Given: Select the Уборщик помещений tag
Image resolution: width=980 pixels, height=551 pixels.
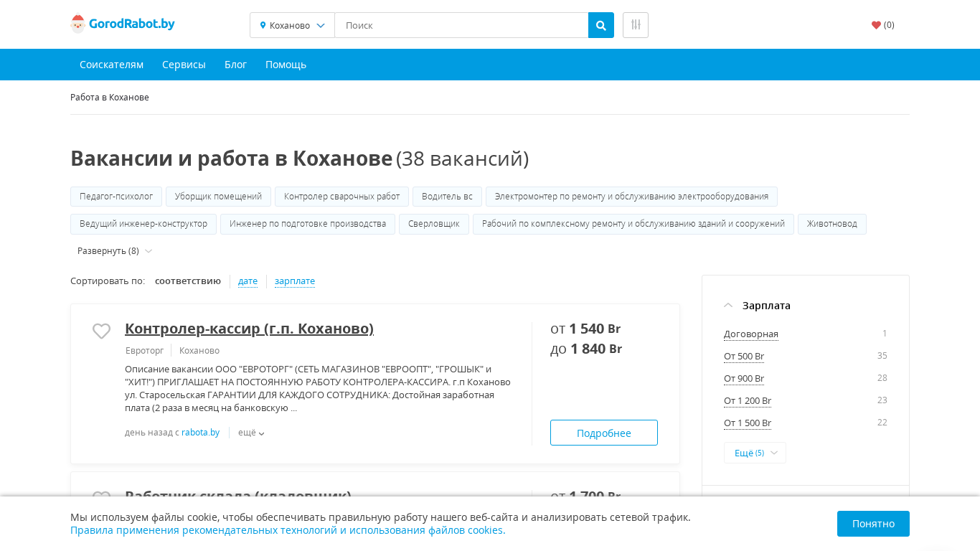Looking at the screenshot, I should coord(218,197).
